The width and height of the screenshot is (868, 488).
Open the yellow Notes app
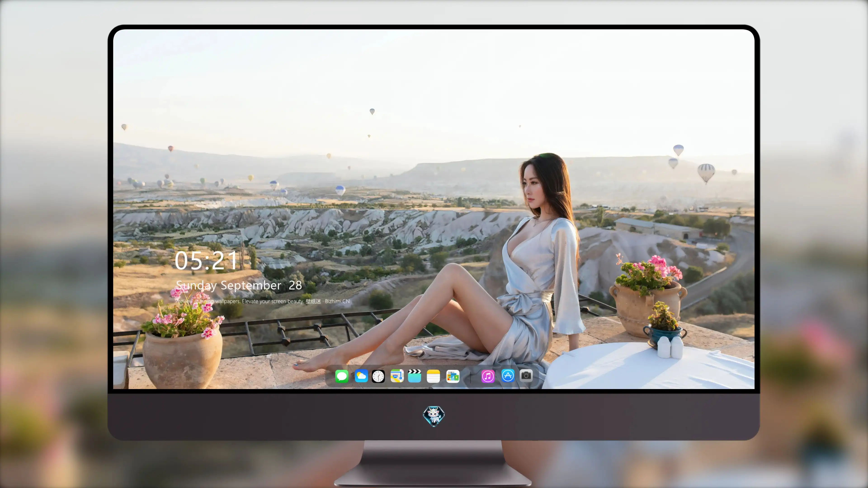433,376
